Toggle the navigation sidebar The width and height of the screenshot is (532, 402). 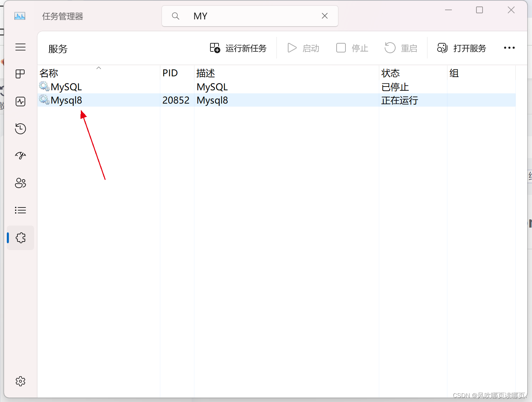20,47
